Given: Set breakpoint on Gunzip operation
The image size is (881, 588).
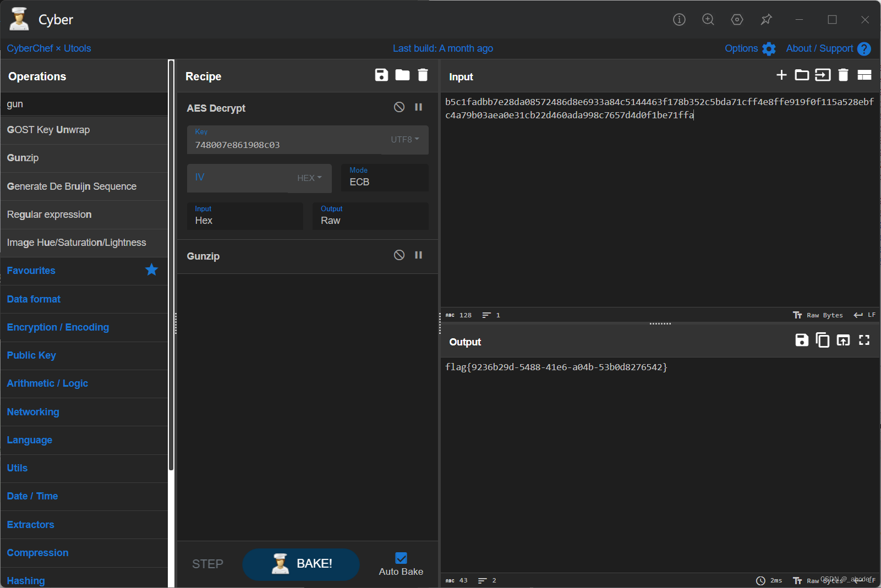Looking at the screenshot, I should (418, 255).
